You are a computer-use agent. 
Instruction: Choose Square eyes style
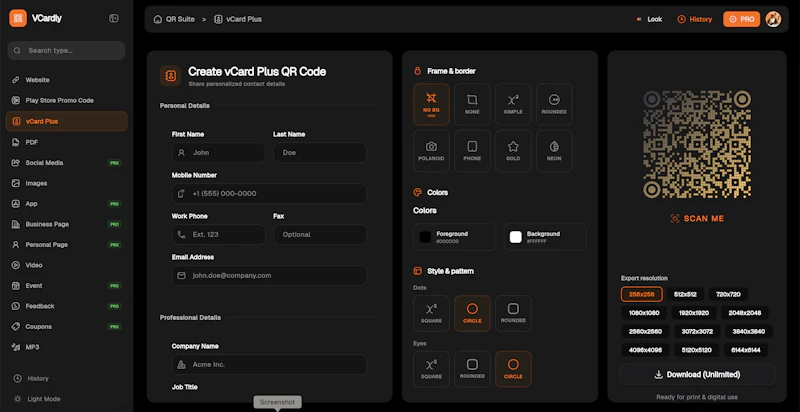(431, 369)
